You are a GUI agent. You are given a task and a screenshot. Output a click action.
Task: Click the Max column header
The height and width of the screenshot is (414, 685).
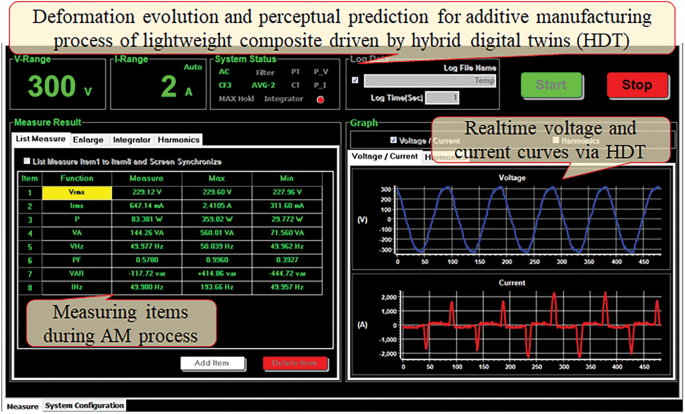click(x=217, y=178)
